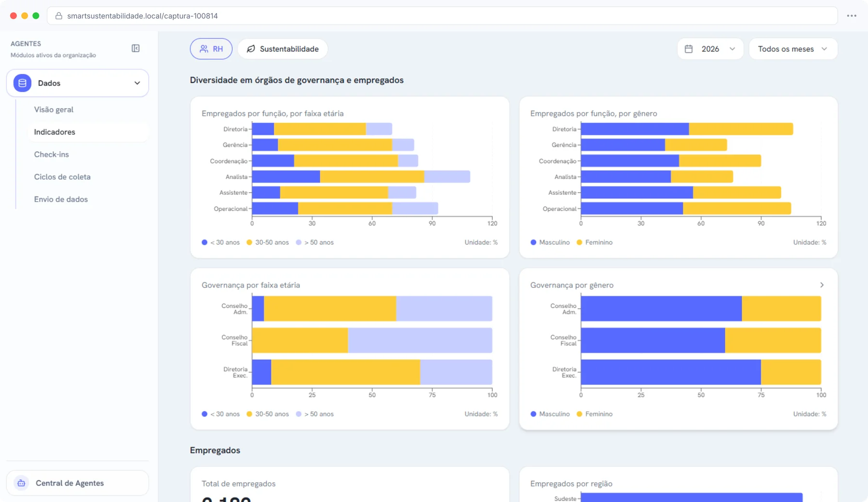Click Diretoria Exec. bar in Governança faixa etária
This screenshot has width=868, height=502.
[x=372, y=372]
